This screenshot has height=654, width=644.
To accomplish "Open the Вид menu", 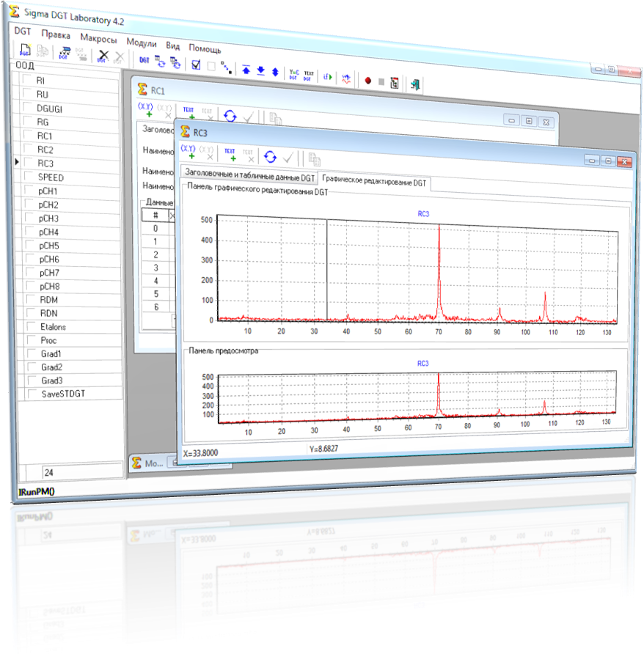I will point(173,45).
